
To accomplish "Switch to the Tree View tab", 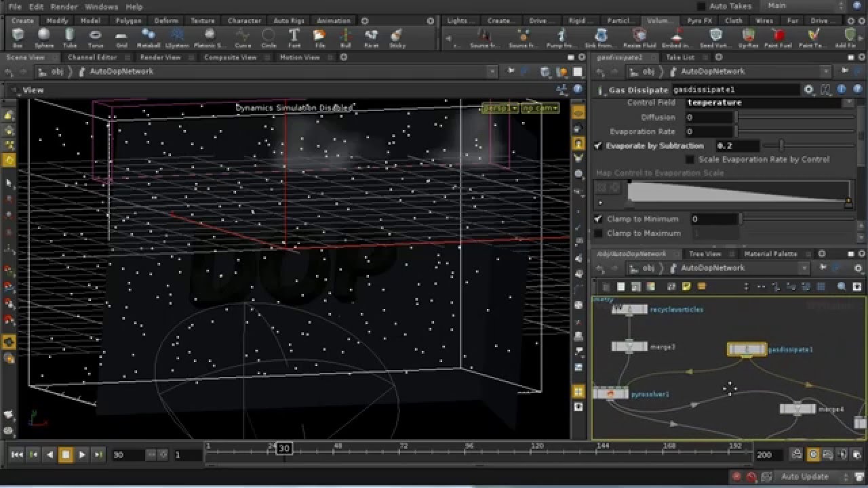I will pos(705,254).
